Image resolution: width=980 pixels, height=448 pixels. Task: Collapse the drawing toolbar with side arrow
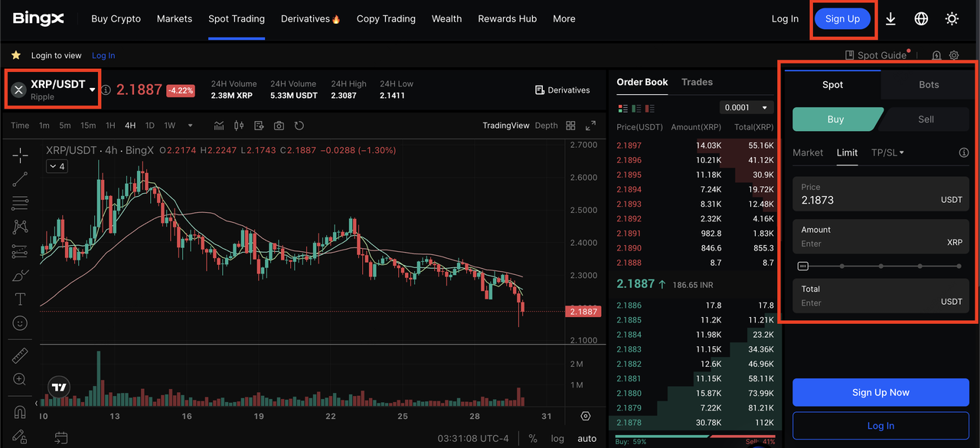coord(37,404)
